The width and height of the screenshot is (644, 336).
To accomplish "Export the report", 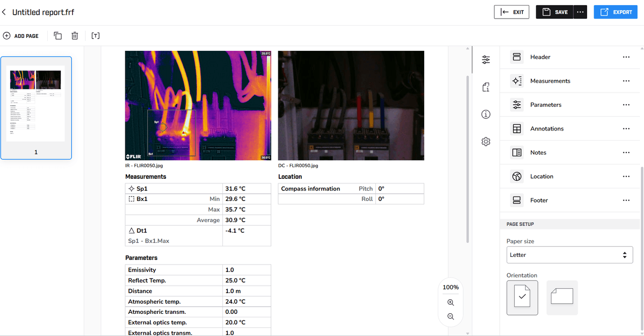I will (615, 12).
